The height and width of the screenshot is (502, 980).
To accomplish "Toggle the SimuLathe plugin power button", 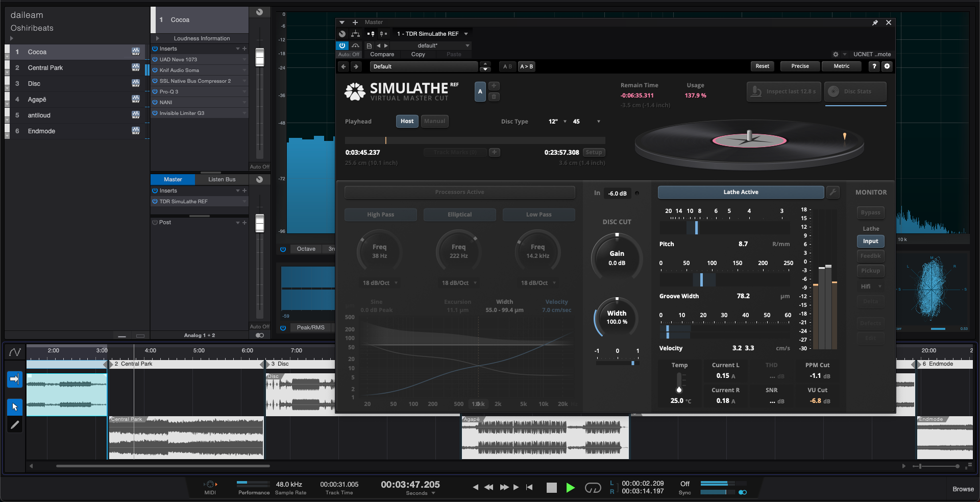I will (x=342, y=45).
